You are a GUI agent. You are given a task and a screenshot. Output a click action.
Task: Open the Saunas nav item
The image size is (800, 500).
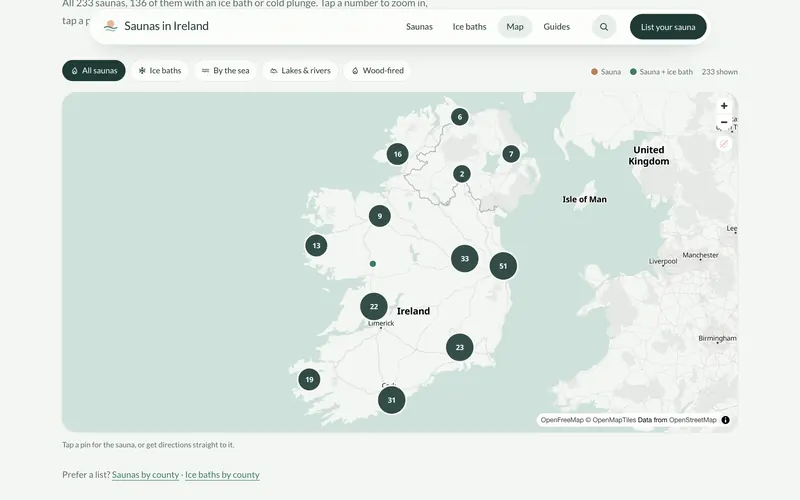(x=419, y=27)
